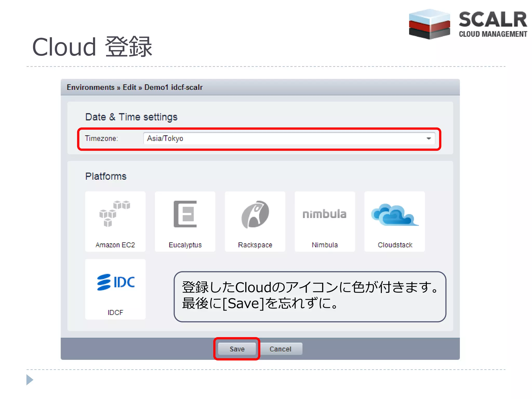Image resolution: width=532 pixels, height=399 pixels.
Task: Click the Scalr cube logo
Action: click(x=429, y=24)
